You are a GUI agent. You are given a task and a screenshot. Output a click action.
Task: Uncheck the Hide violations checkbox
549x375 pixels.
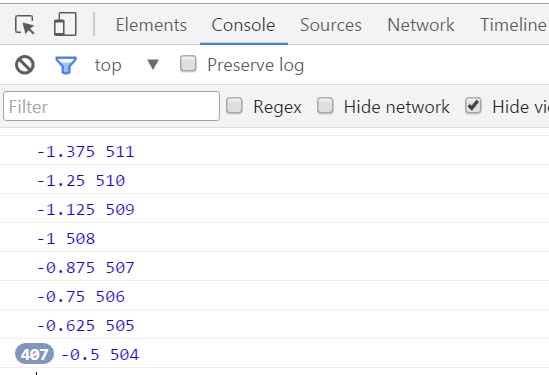(x=473, y=106)
